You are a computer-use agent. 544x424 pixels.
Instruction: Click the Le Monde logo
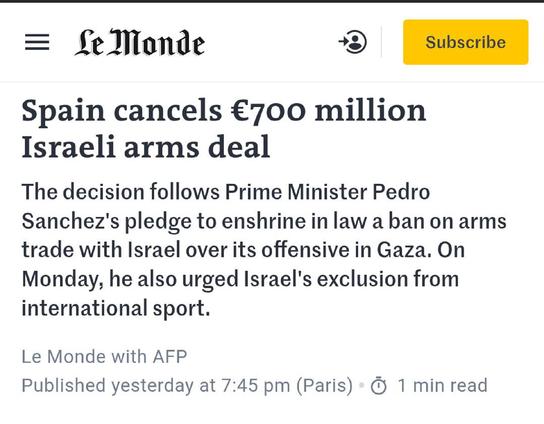pyautogui.click(x=139, y=42)
